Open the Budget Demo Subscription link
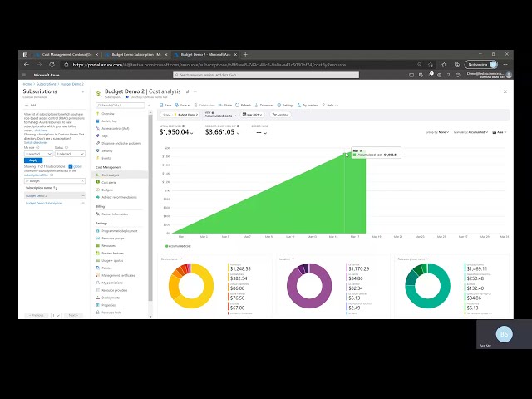This screenshot has height=399, width=532. pyautogui.click(x=44, y=203)
